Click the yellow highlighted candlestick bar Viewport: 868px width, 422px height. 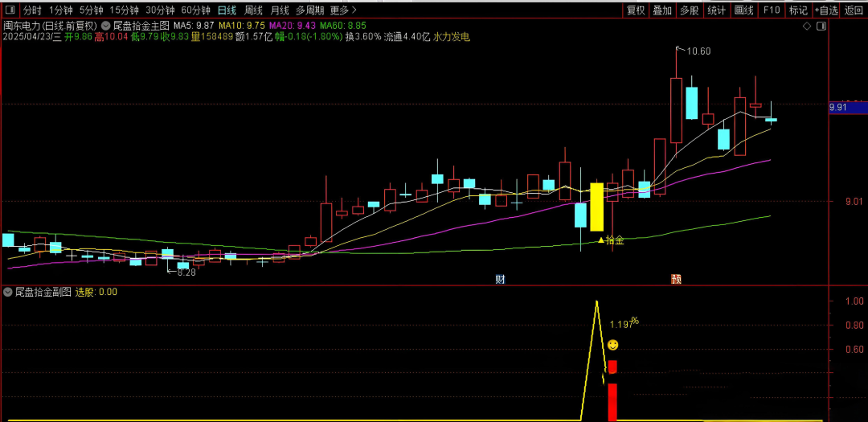click(x=596, y=207)
